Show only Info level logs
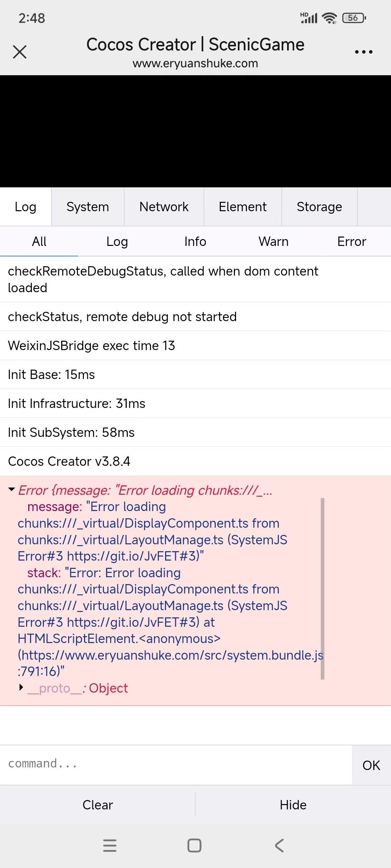Screen dimensions: 391x868 coord(195,242)
